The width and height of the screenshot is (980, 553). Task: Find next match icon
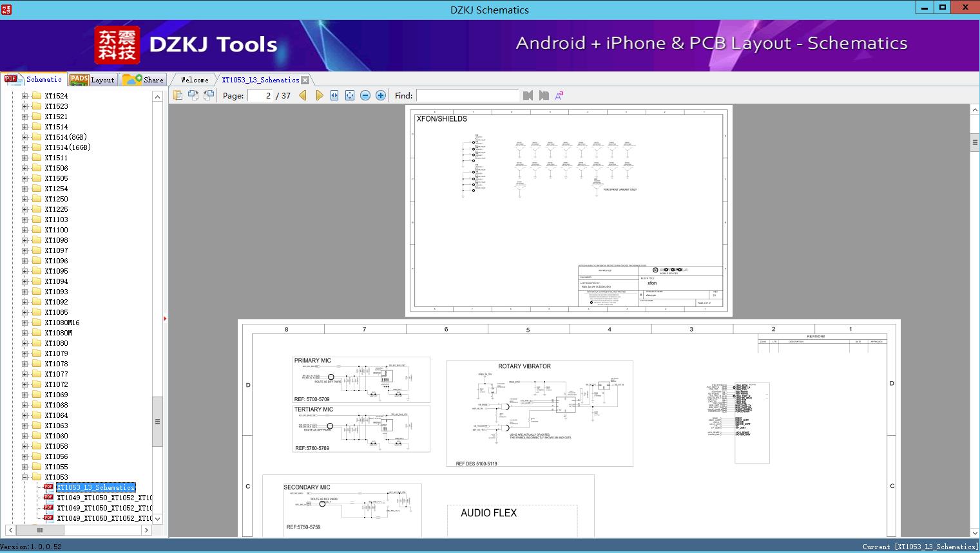click(x=544, y=95)
